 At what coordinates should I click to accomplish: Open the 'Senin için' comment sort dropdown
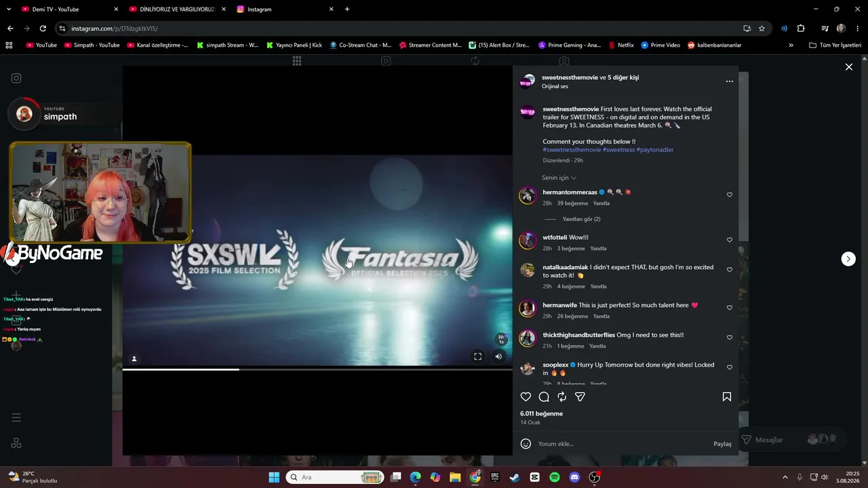point(559,178)
